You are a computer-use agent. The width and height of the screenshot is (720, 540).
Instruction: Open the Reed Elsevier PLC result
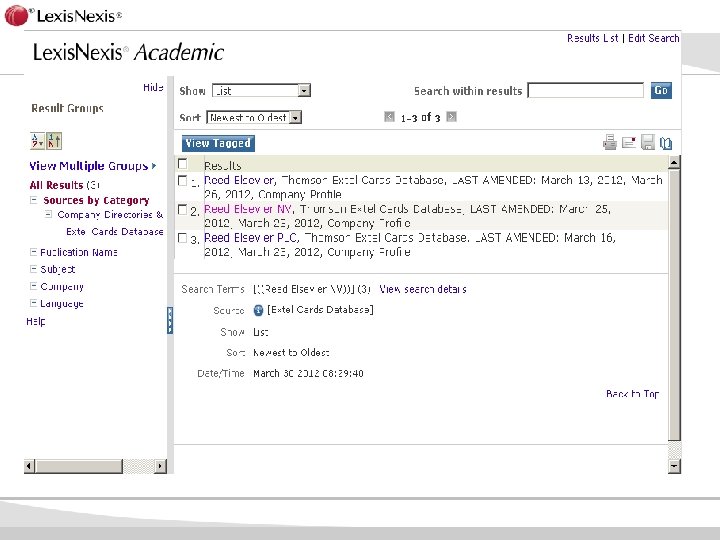tap(252, 237)
